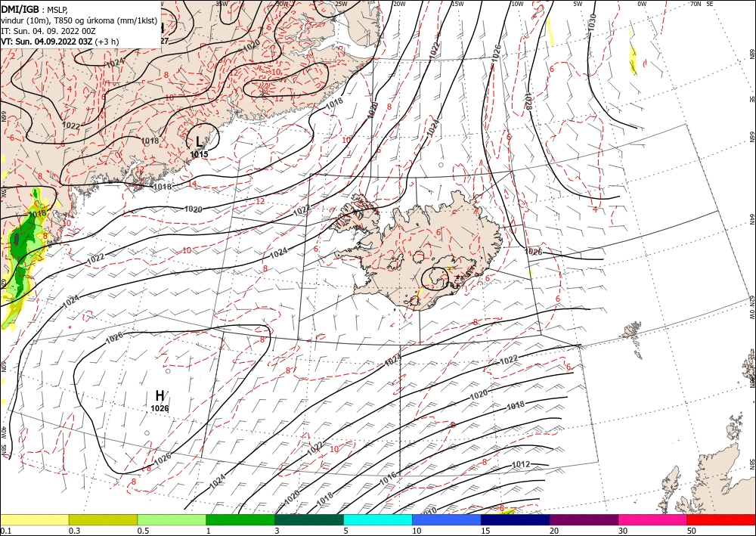
Task: Click the '0.3' legend value
Action: 74,531
